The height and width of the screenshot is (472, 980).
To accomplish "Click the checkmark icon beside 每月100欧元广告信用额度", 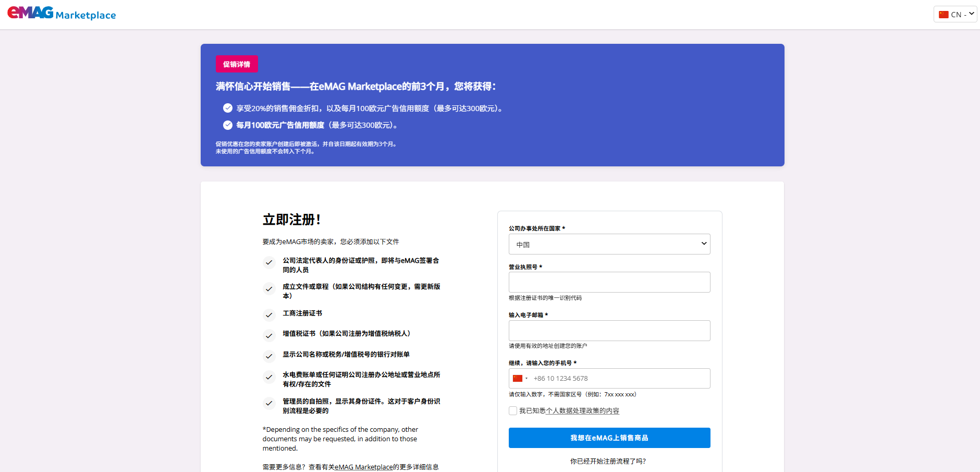I will pos(228,125).
